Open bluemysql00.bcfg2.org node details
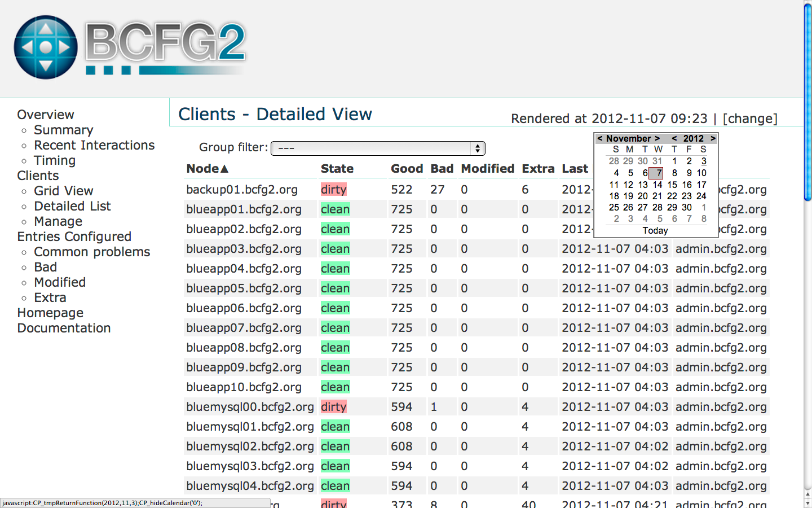The width and height of the screenshot is (812, 508). pos(250,407)
